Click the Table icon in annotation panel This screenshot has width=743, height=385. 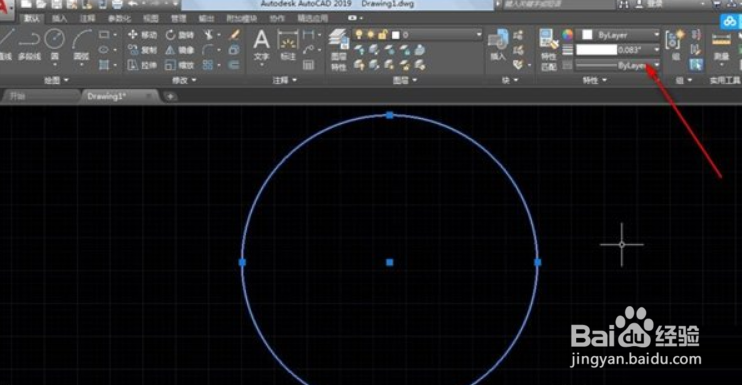click(308, 65)
